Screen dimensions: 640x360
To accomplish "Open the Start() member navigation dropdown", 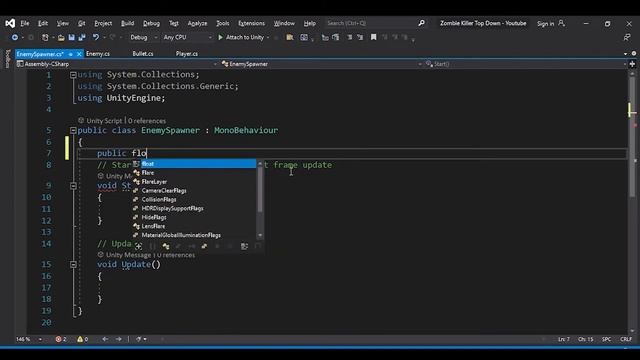I will 526,64.
